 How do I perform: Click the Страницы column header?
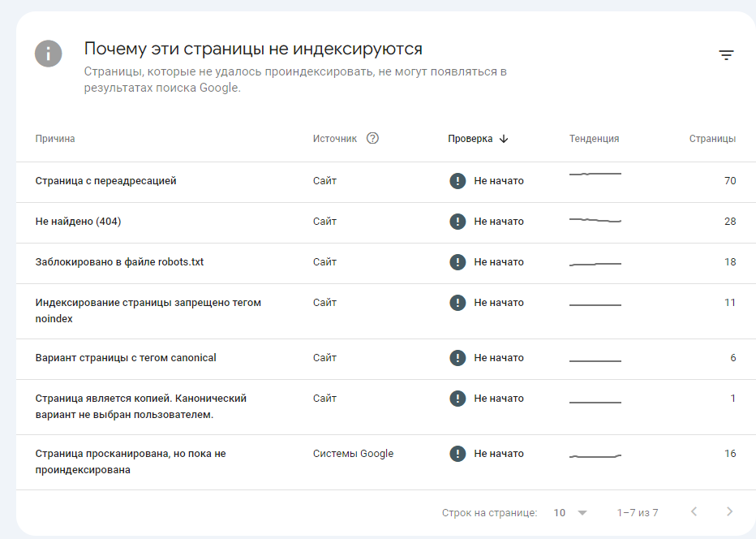point(712,138)
